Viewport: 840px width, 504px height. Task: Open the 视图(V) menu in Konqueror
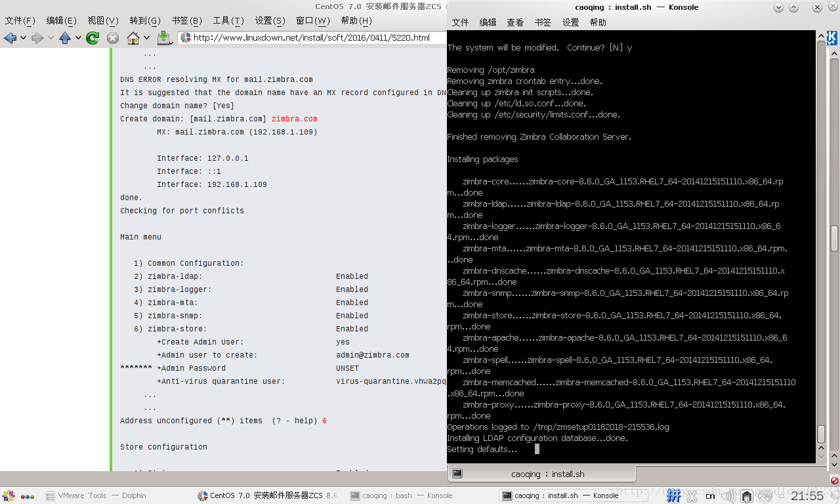point(103,21)
